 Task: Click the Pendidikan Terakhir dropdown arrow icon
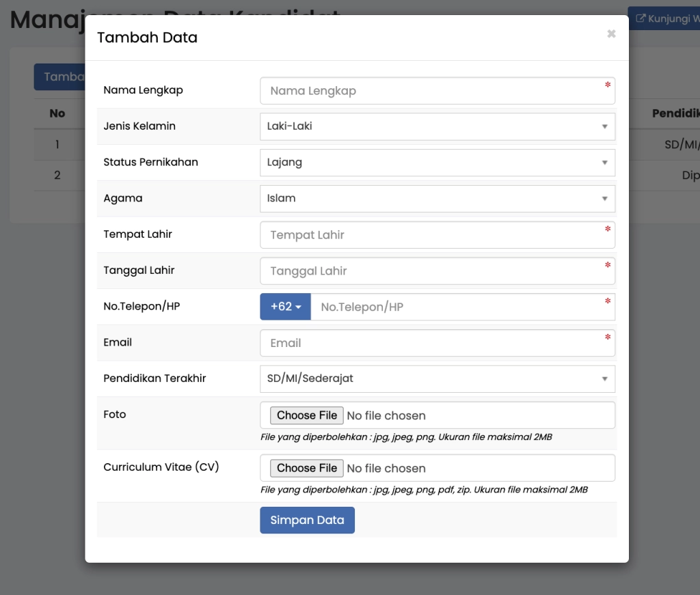[605, 379]
